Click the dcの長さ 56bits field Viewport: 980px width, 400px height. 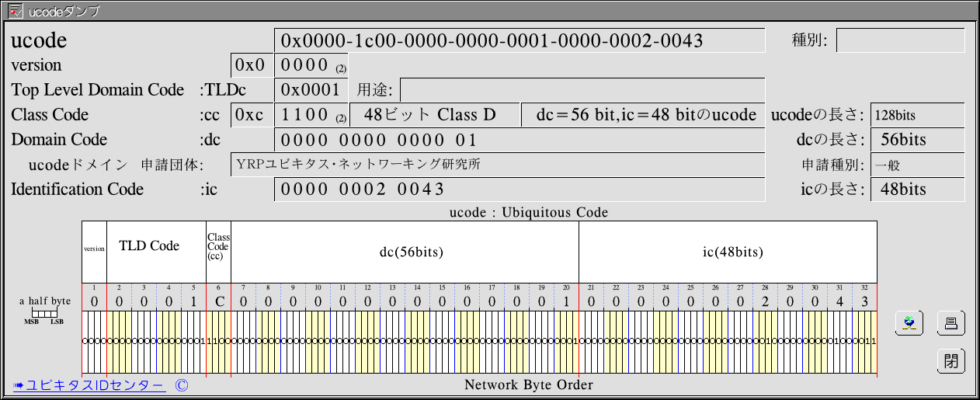pos(917,140)
